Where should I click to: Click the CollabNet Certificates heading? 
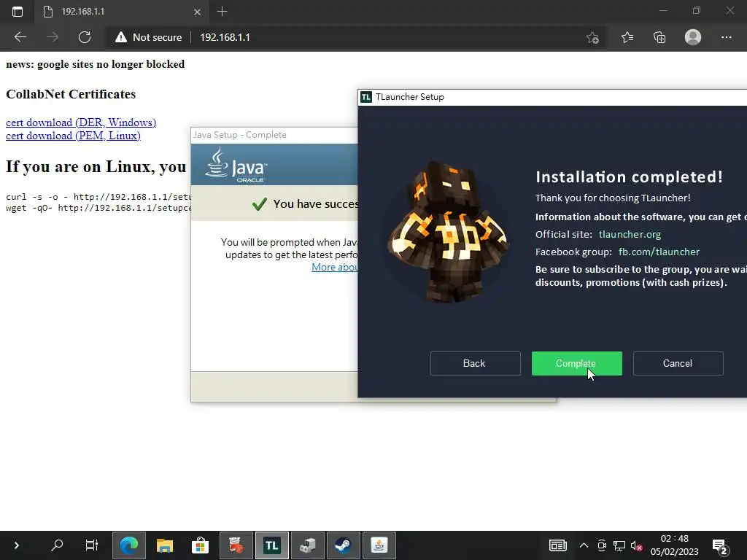(x=71, y=94)
